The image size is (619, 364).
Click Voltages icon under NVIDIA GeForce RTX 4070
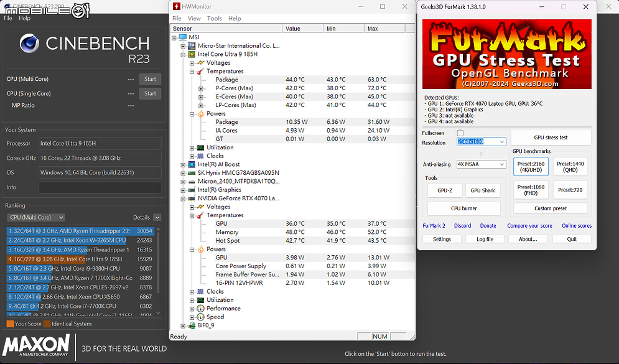pos(200,207)
